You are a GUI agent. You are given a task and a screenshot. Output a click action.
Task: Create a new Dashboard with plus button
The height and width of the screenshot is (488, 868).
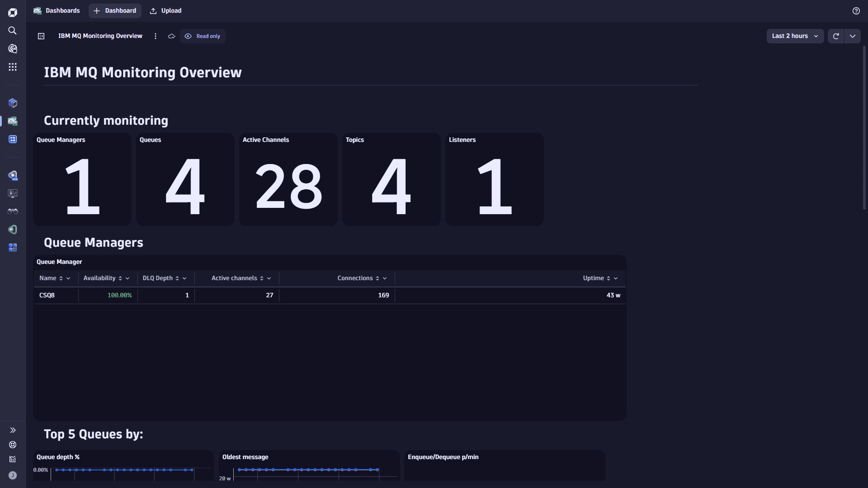click(115, 10)
